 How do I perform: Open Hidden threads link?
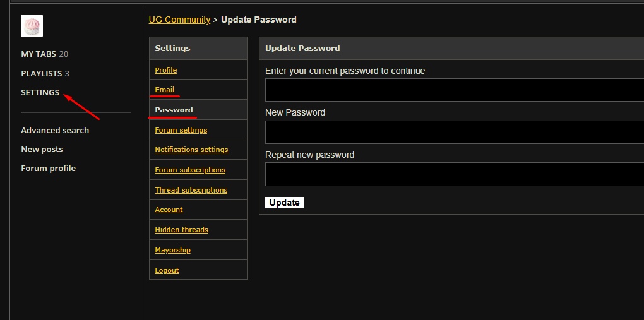pyautogui.click(x=182, y=230)
